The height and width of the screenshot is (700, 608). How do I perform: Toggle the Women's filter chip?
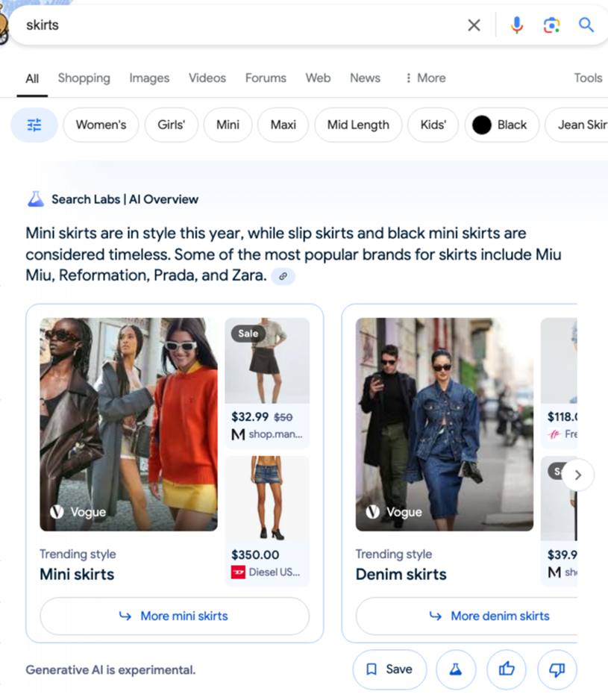click(x=101, y=125)
